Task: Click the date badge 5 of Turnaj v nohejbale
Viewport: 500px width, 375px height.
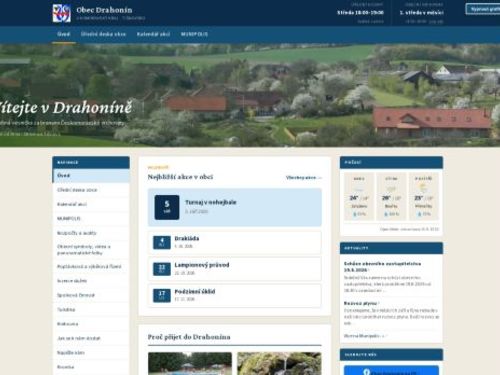Action: tap(167, 207)
